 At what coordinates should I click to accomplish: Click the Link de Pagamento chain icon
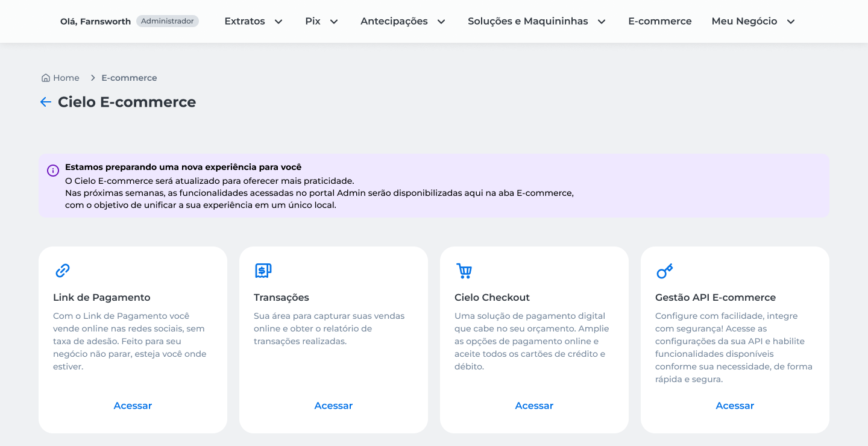63,271
